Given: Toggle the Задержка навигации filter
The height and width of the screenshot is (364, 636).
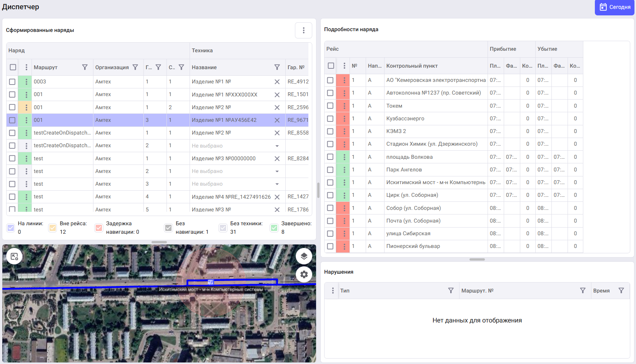Looking at the screenshot, I should tap(99, 228).
